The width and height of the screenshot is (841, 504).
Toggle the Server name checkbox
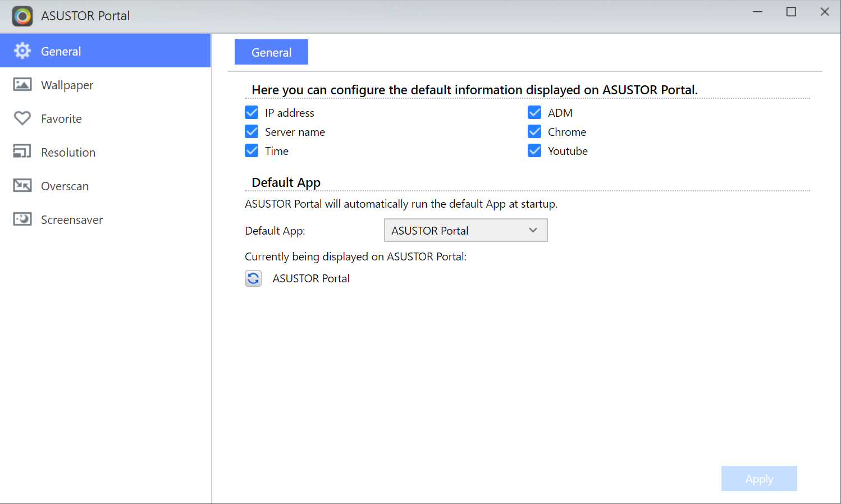tap(252, 132)
